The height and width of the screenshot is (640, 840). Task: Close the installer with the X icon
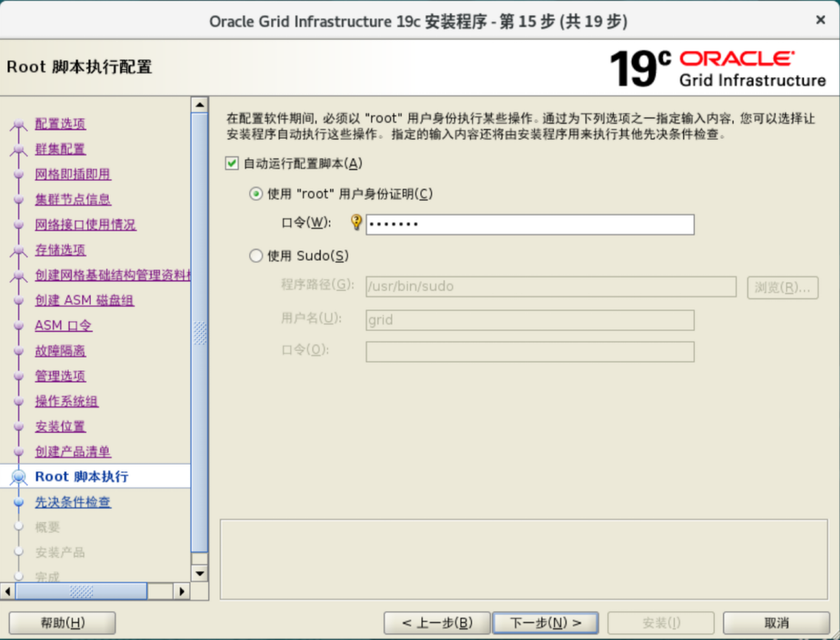click(820, 21)
